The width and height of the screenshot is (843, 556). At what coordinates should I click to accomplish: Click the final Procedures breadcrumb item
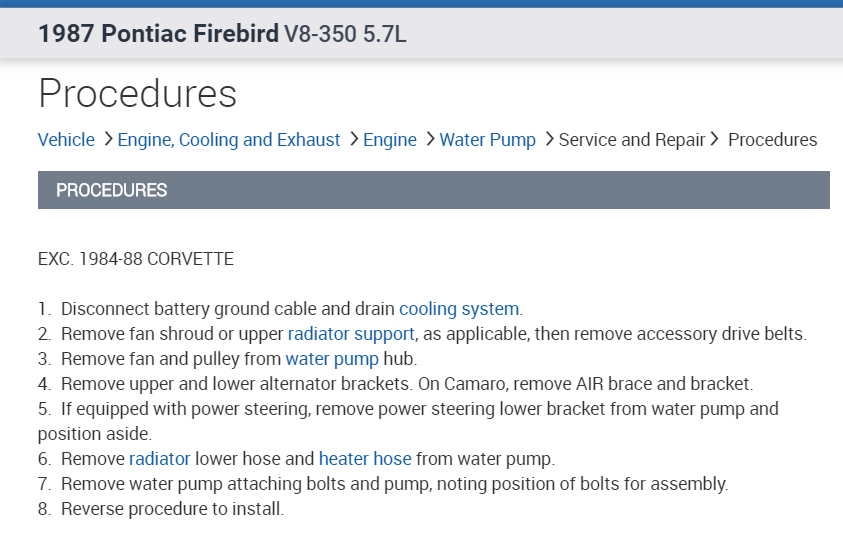pyautogui.click(x=772, y=140)
